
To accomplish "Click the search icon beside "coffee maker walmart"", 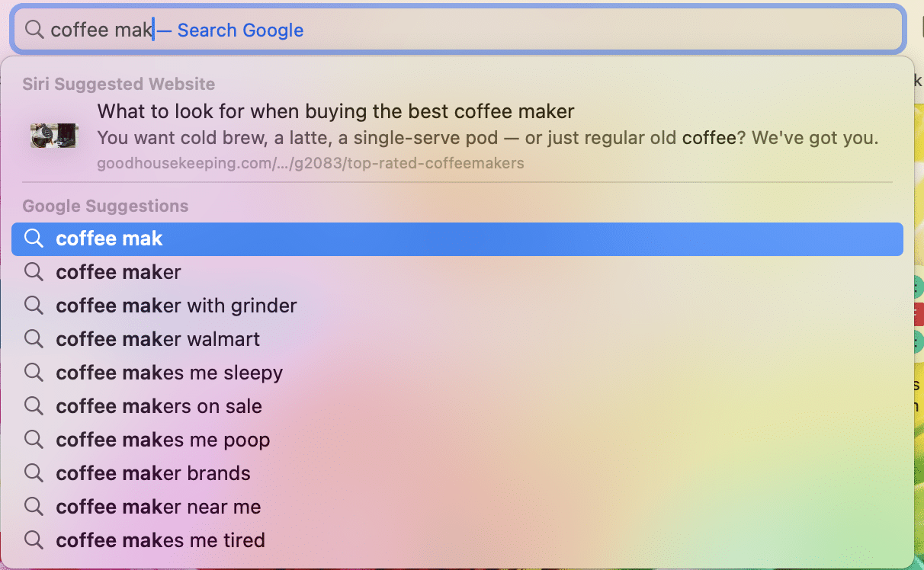I will point(33,339).
